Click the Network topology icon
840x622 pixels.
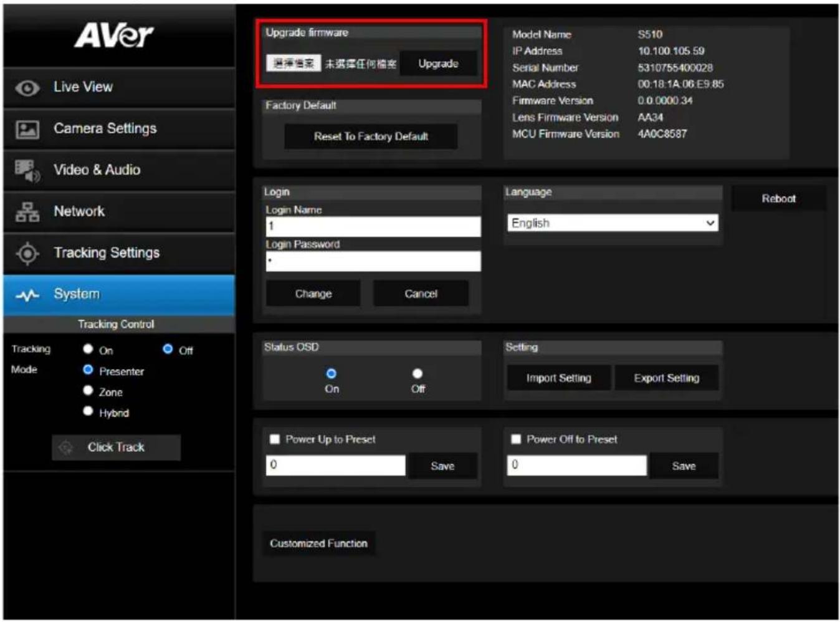point(27,212)
